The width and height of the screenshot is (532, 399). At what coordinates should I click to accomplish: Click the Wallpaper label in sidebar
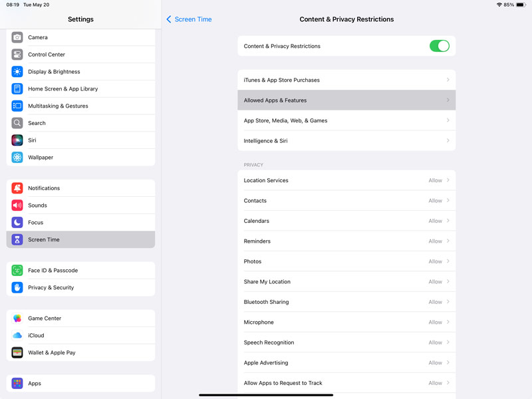click(x=41, y=158)
